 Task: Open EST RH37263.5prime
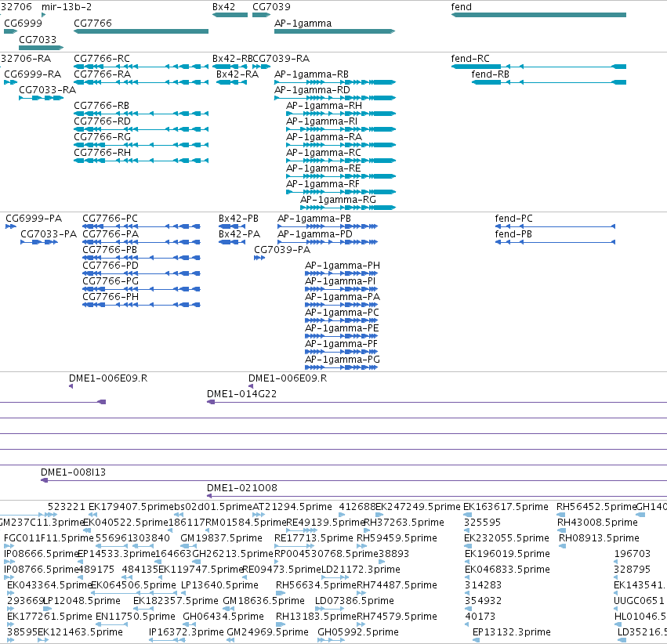(x=404, y=523)
